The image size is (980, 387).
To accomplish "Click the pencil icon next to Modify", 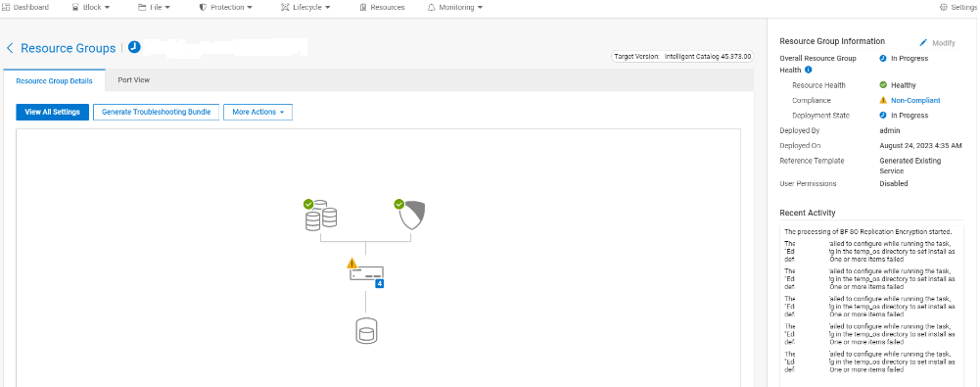I will [923, 43].
